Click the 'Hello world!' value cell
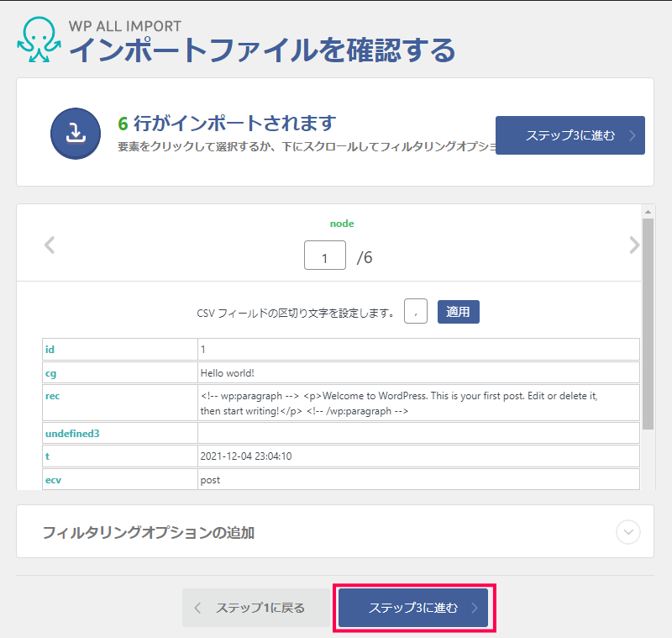 tap(418, 372)
